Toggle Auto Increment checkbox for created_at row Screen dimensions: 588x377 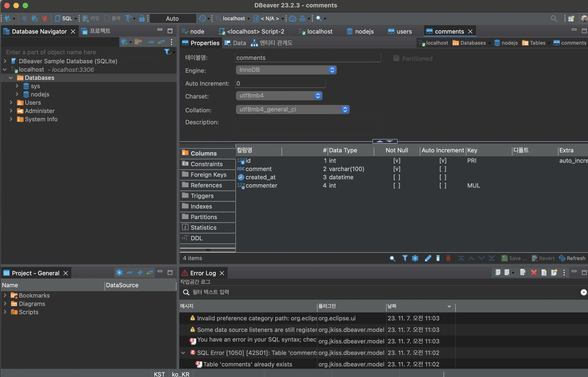(x=443, y=177)
